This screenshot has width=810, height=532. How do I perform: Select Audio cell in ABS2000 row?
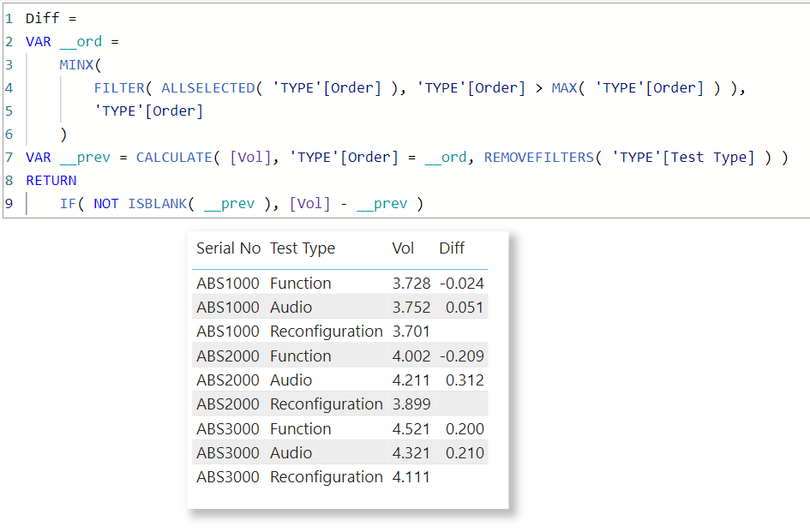tap(291, 380)
